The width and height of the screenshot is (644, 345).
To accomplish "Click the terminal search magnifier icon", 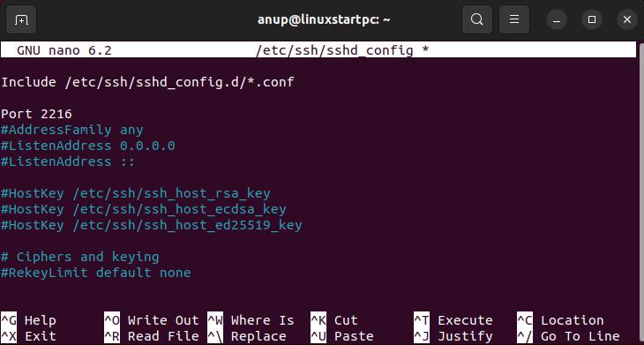I will click(477, 19).
